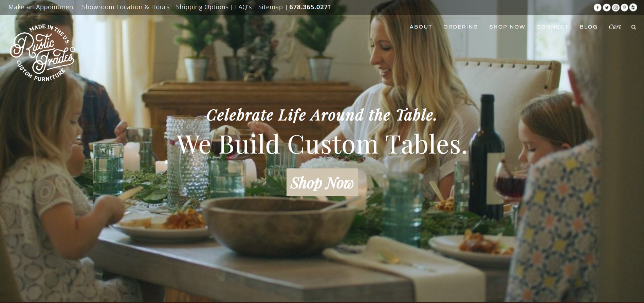View the Cart
Screen dimensions: 644x303
[x=615, y=27]
